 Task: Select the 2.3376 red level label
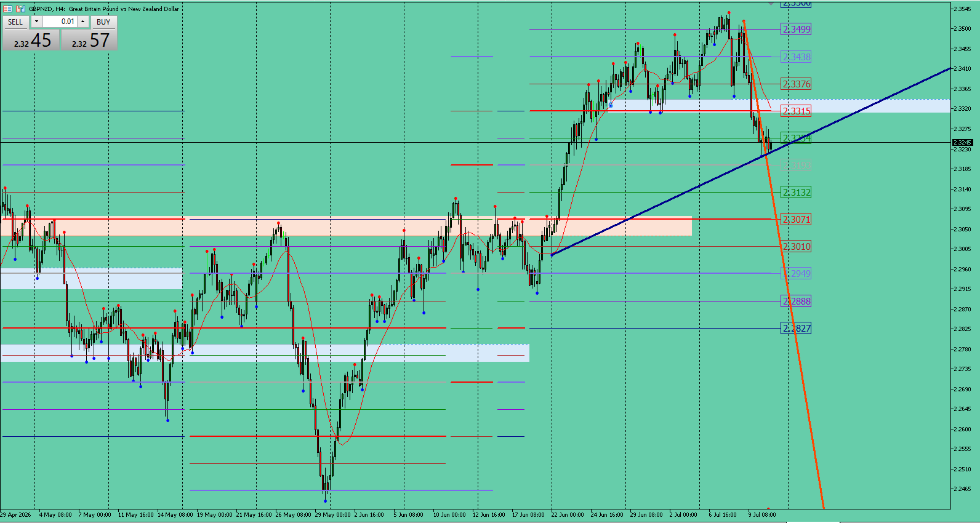[x=796, y=84]
